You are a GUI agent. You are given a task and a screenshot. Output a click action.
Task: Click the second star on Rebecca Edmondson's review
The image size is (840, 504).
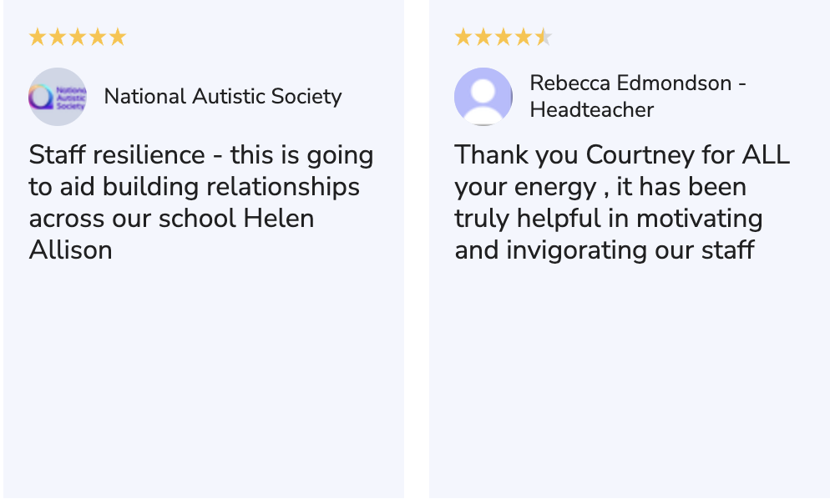click(x=483, y=37)
